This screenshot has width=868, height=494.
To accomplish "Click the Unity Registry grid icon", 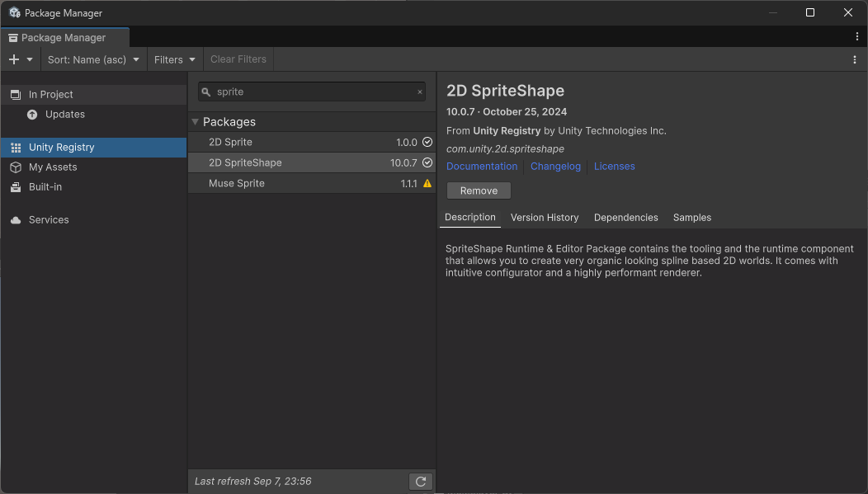I will 16,148.
